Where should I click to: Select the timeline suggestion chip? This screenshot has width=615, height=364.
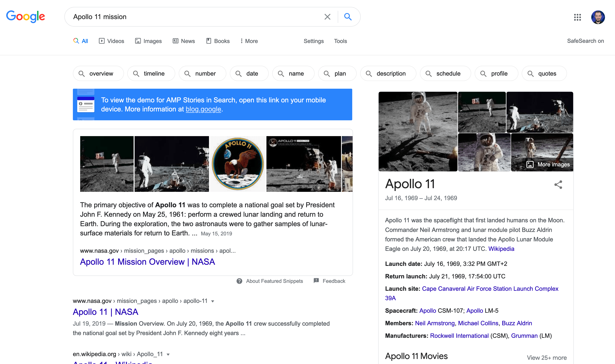tap(151, 73)
